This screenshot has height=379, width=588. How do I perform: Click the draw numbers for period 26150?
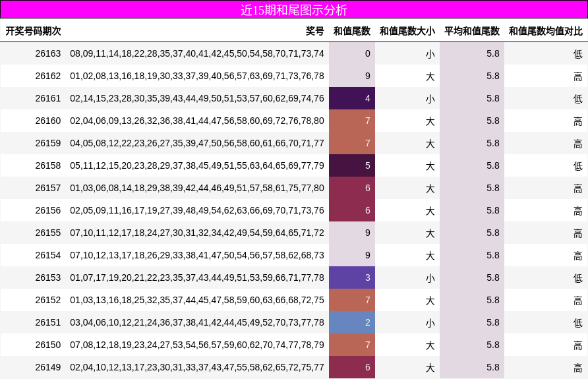coord(197,345)
